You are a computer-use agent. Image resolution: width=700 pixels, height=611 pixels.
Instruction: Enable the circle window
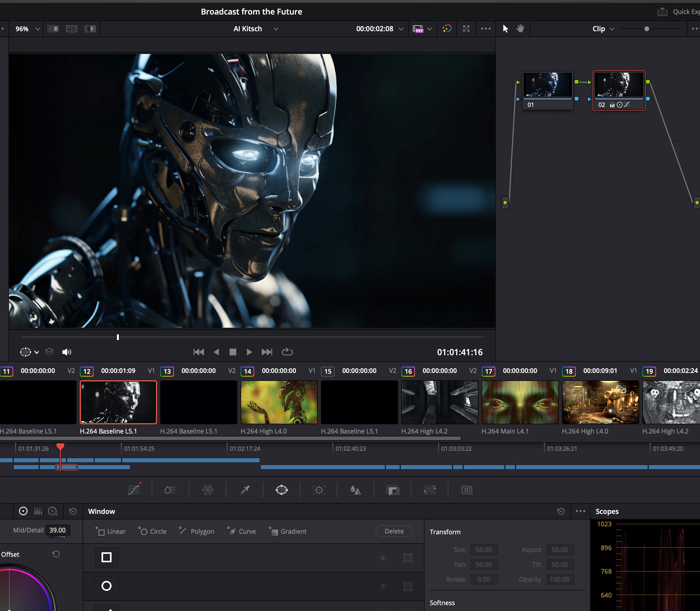point(107,586)
